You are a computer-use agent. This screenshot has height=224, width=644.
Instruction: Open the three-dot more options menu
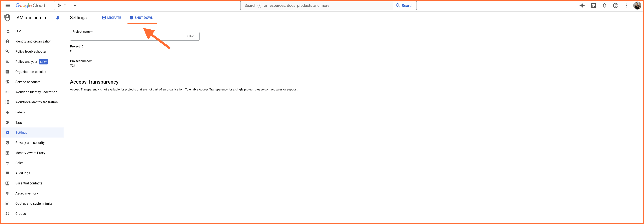(x=627, y=6)
